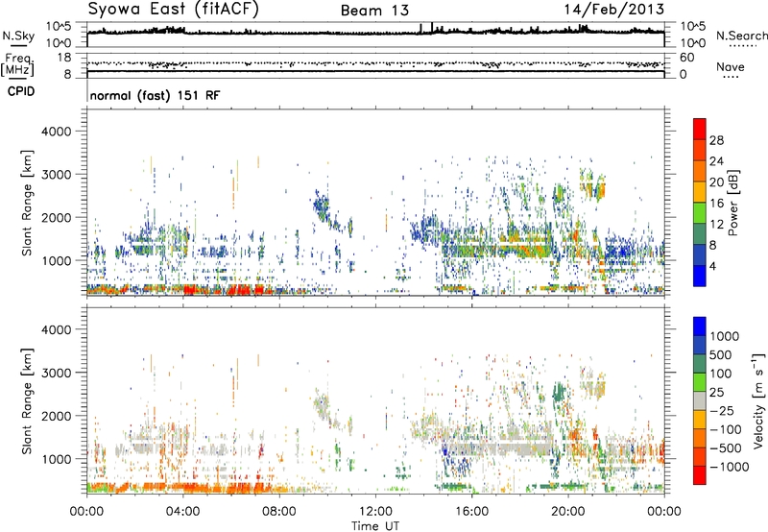Click the "Nave" legend label
768x532 pixels.
pyautogui.click(x=731, y=67)
